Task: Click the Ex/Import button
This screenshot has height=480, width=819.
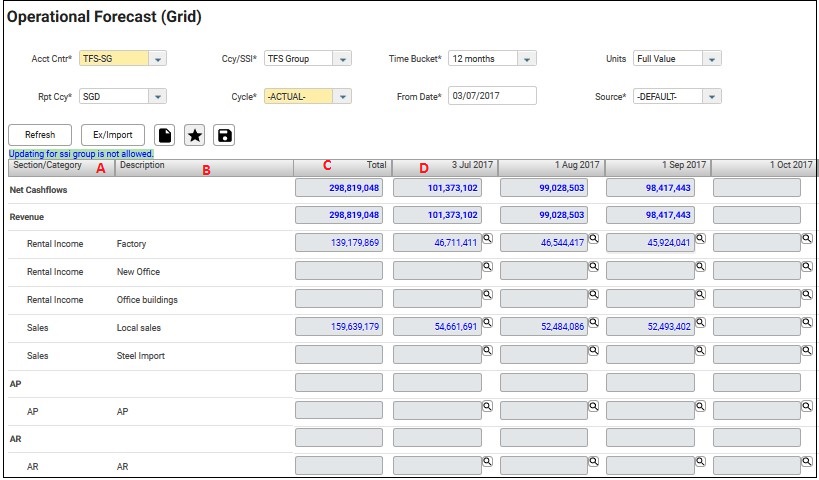Action: click(113, 135)
